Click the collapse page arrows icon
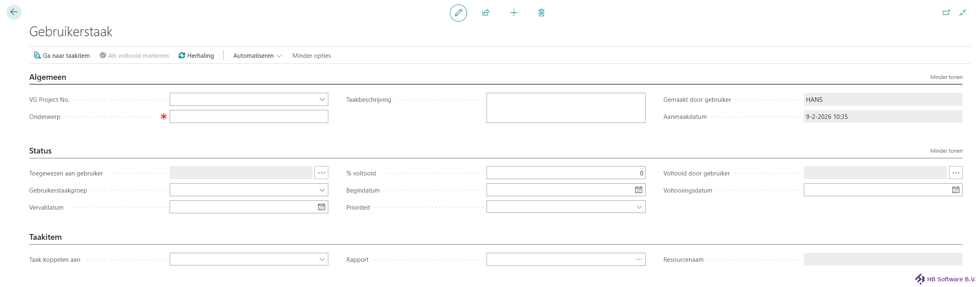980x287 pixels. [963, 13]
